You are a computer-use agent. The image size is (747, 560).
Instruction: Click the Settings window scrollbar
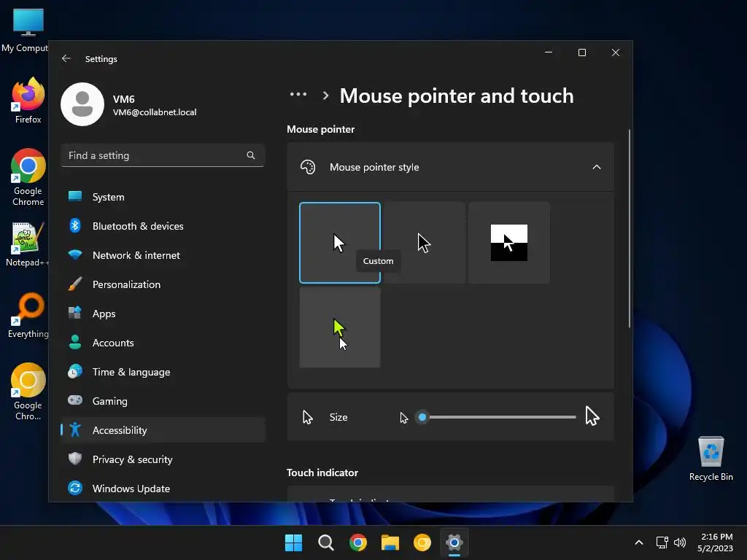point(630,228)
